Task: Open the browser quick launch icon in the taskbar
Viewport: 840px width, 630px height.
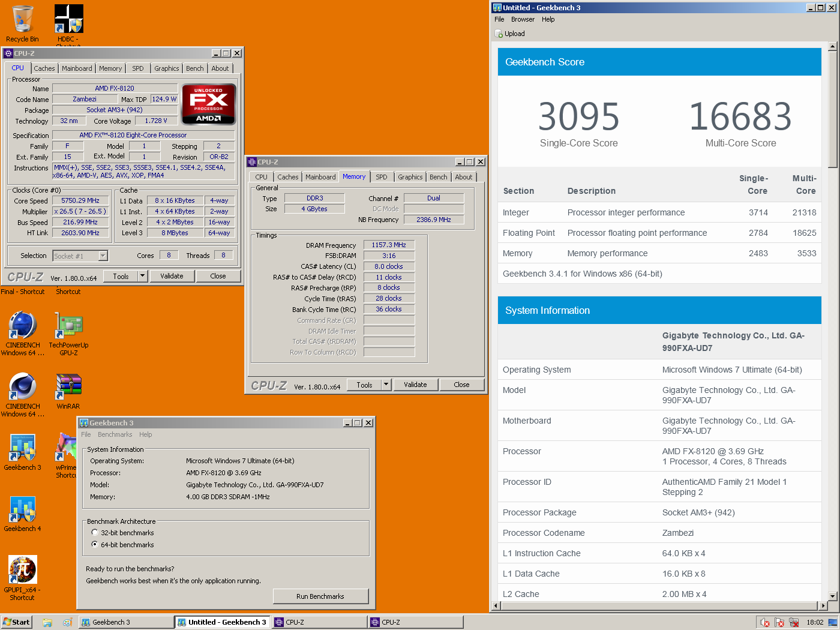Action: pyautogui.click(x=67, y=622)
